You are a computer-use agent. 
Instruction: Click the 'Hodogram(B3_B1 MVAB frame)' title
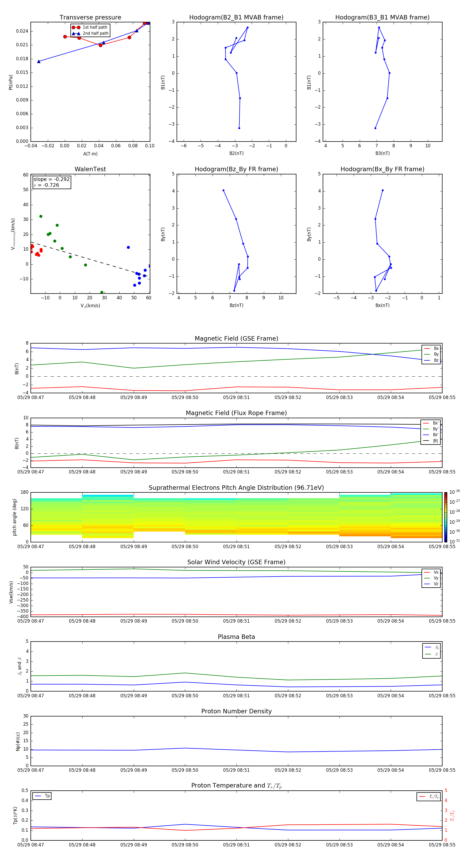(382, 18)
